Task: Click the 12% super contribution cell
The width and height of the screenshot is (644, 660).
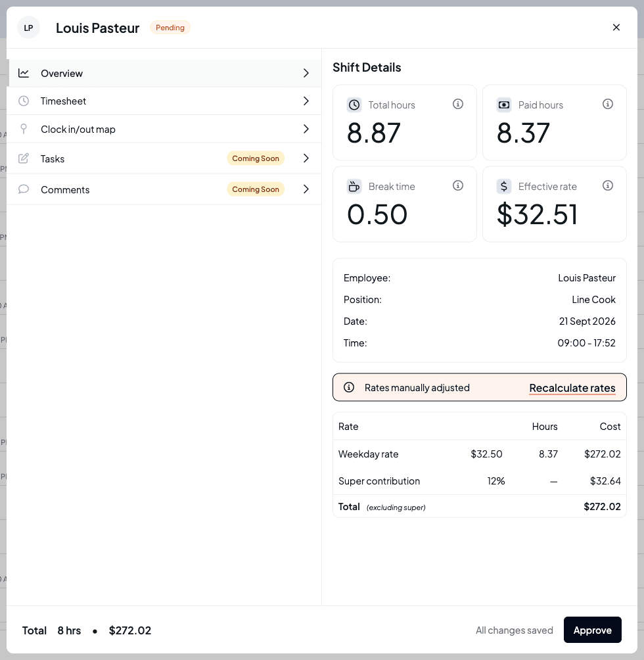Action: (496, 481)
